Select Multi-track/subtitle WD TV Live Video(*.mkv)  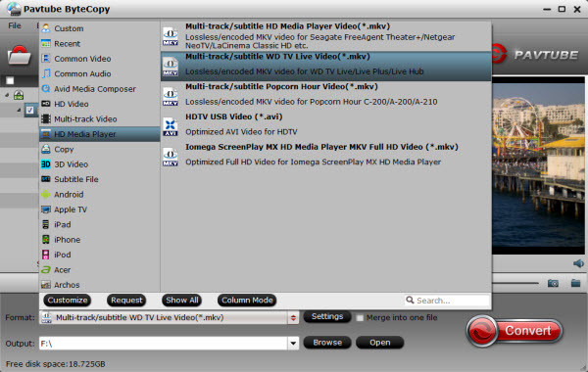(326, 67)
